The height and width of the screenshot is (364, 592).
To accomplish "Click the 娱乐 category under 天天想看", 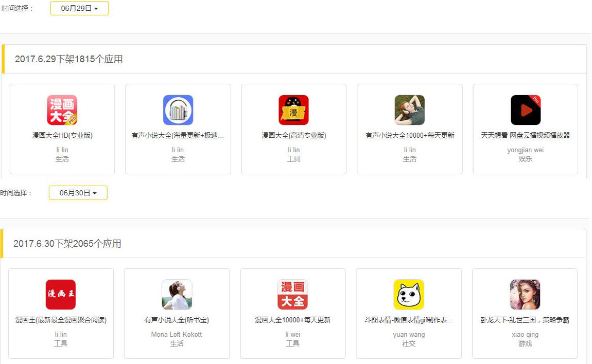I will pyautogui.click(x=525, y=159).
